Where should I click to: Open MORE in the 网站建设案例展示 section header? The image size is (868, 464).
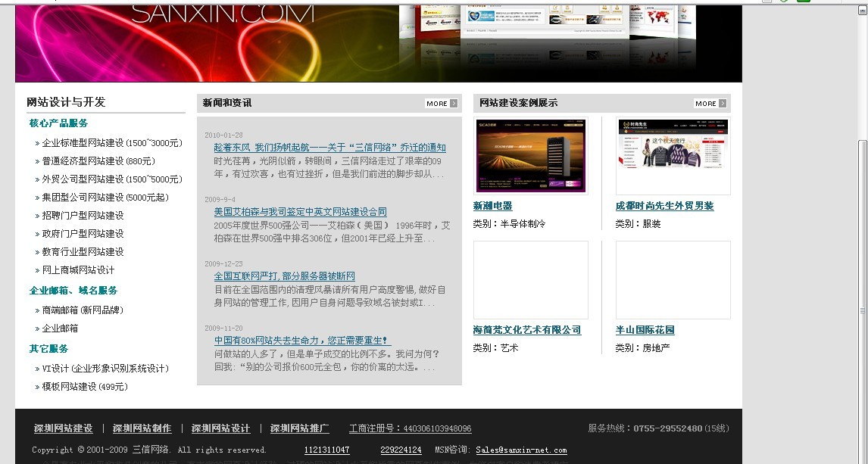coord(710,104)
